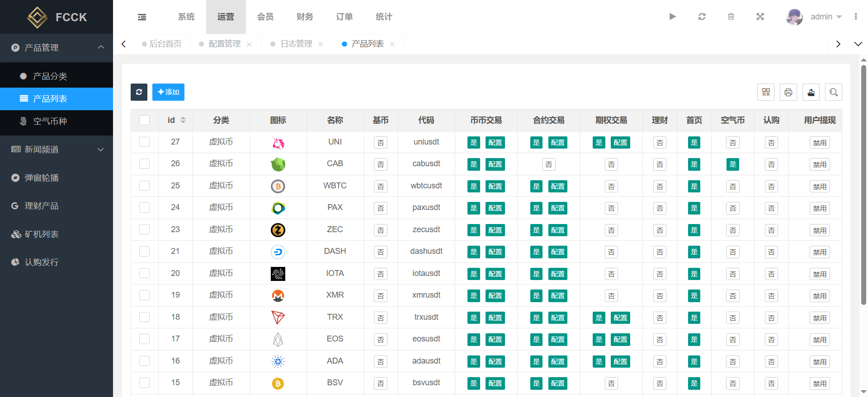
Task: Open the table search icon
Action: [833, 92]
